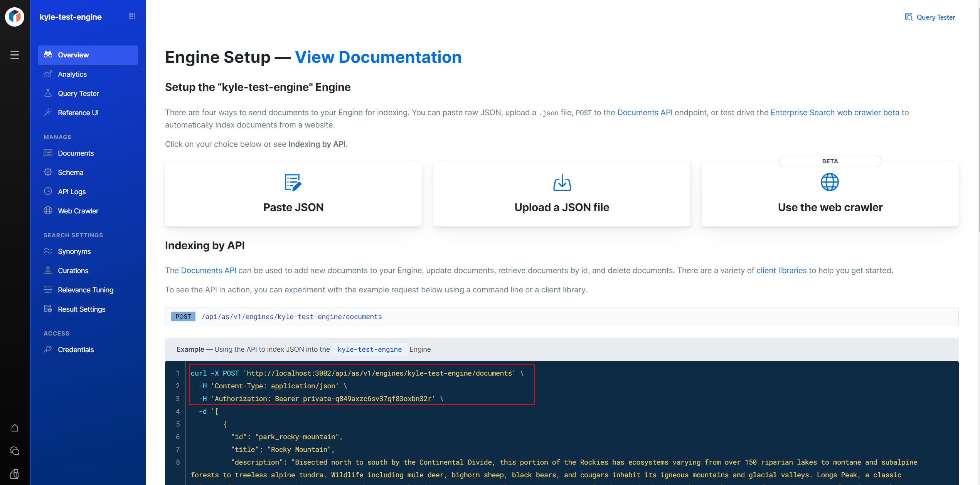The width and height of the screenshot is (980, 485).
Task: Open Credentials under Access
Action: click(x=76, y=350)
